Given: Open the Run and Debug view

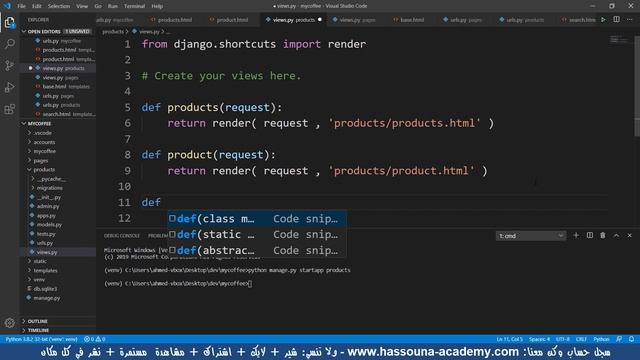Looking at the screenshot, I should [x=9, y=87].
